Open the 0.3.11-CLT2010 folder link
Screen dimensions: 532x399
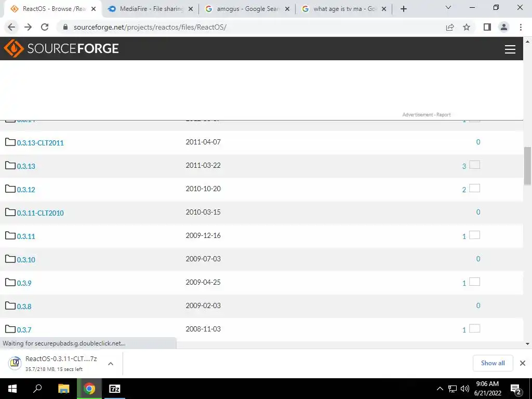41,213
